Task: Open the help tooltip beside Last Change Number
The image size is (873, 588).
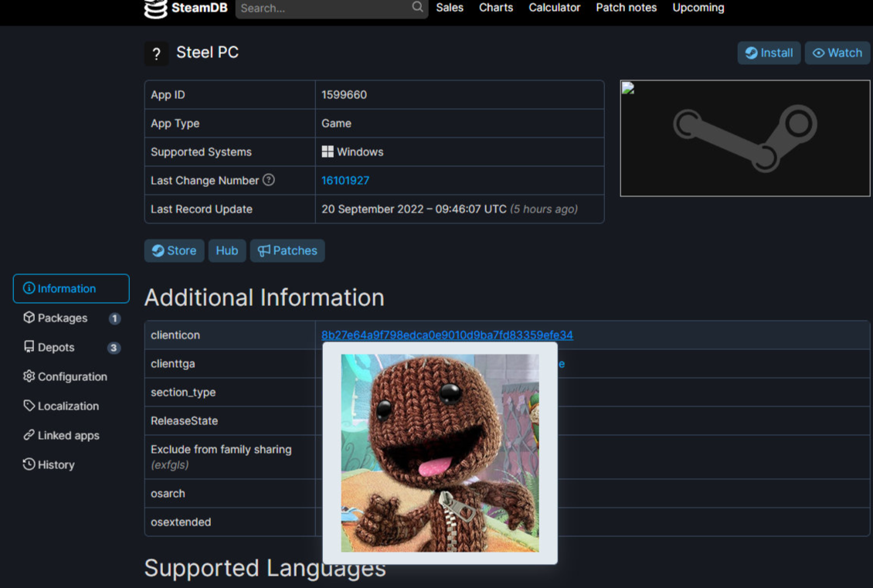Action: click(x=267, y=179)
